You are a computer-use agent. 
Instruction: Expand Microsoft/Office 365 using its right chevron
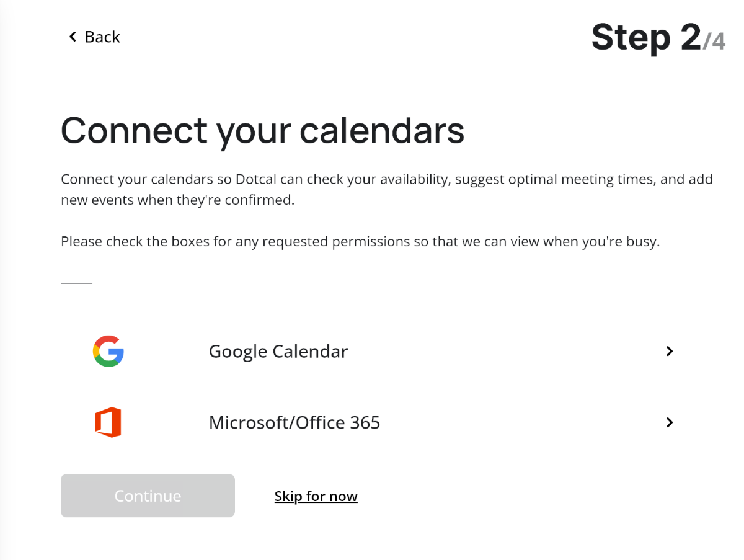pyautogui.click(x=669, y=422)
